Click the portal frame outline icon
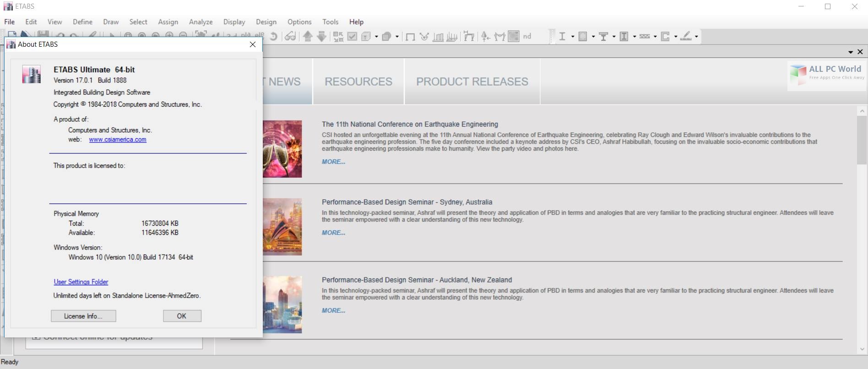 410,37
